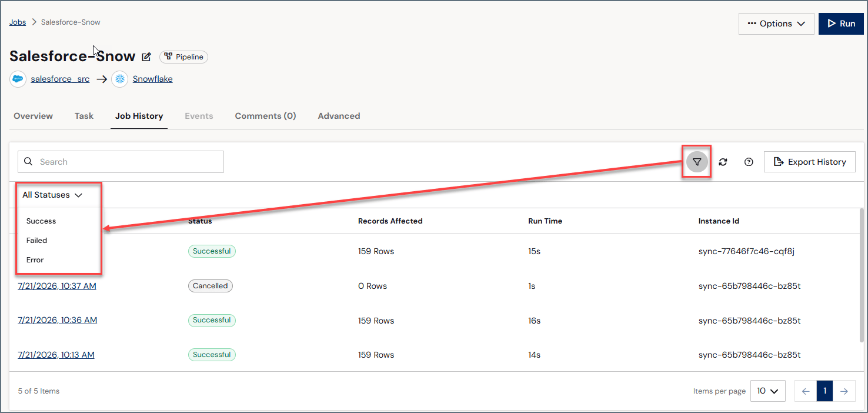Open the Comments (0) tab
This screenshot has width=868, height=413.
click(x=265, y=116)
